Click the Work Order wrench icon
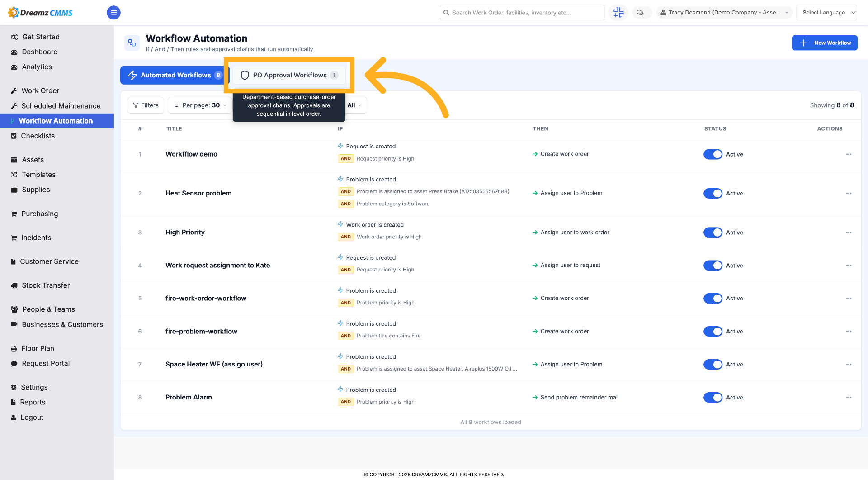Viewport: 868px width, 480px height. [14, 91]
